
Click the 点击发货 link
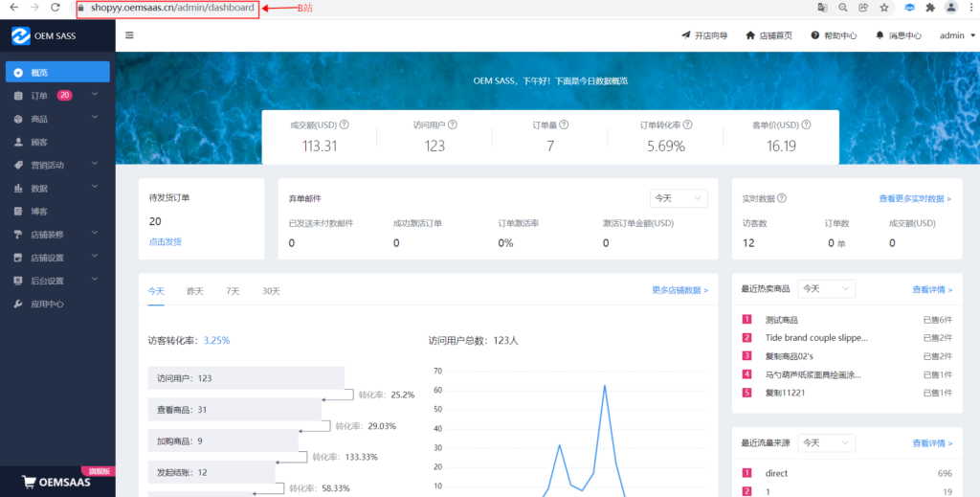coord(165,241)
